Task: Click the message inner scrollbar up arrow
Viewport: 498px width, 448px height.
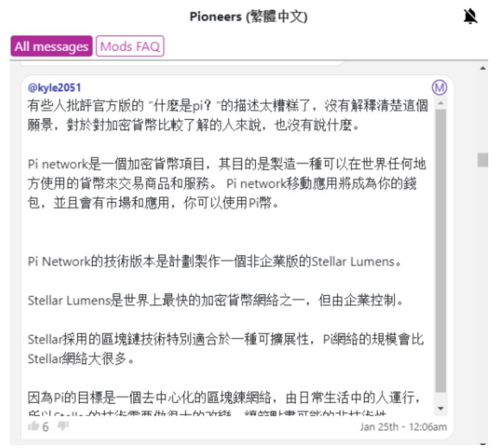Action: coord(440,103)
